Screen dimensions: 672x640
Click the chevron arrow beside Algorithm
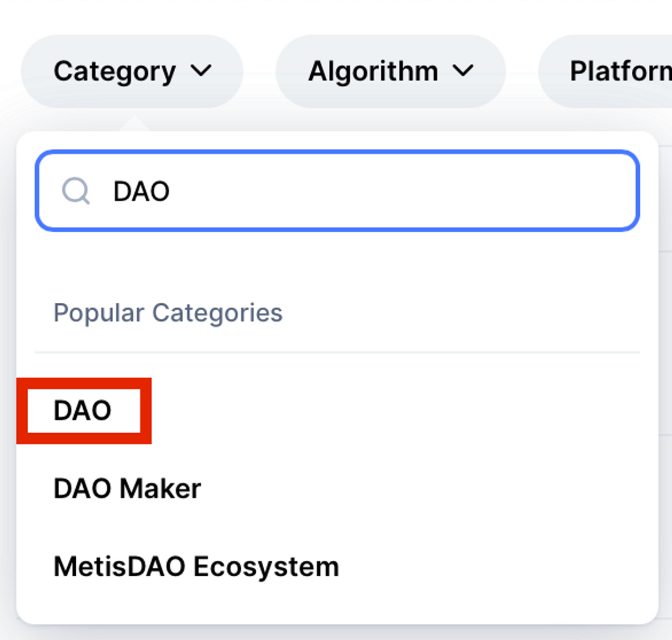tap(464, 70)
